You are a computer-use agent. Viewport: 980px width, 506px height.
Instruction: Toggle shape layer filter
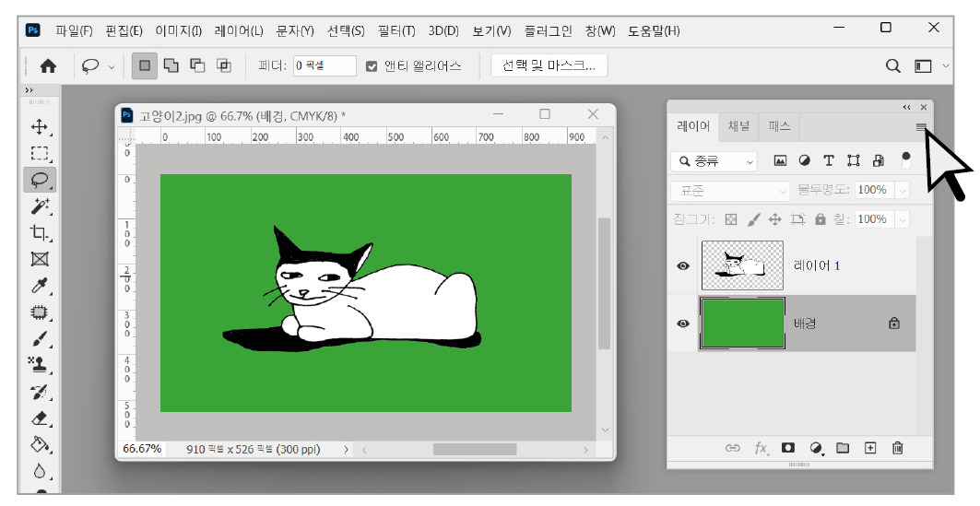coord(853,160)
